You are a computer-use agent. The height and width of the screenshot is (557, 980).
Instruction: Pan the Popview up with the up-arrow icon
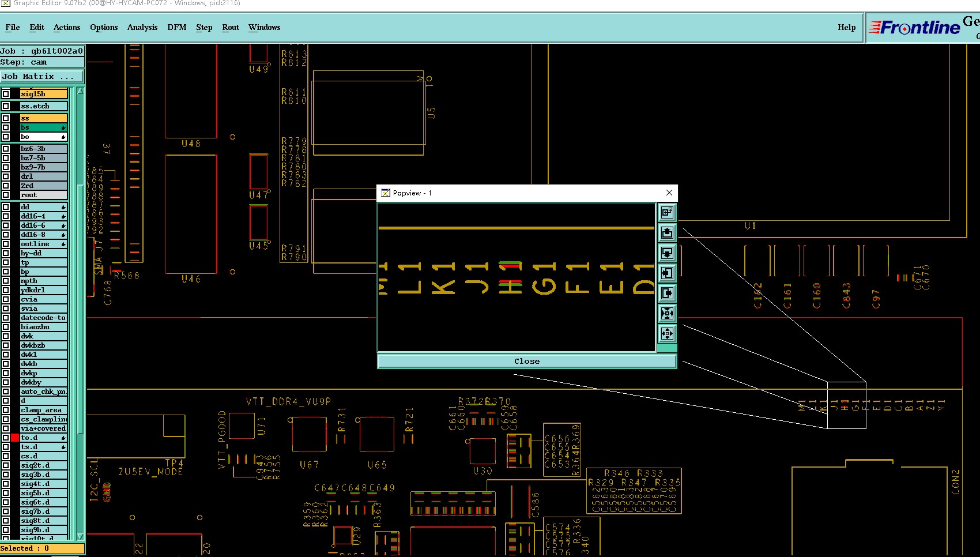click(667, 233)
